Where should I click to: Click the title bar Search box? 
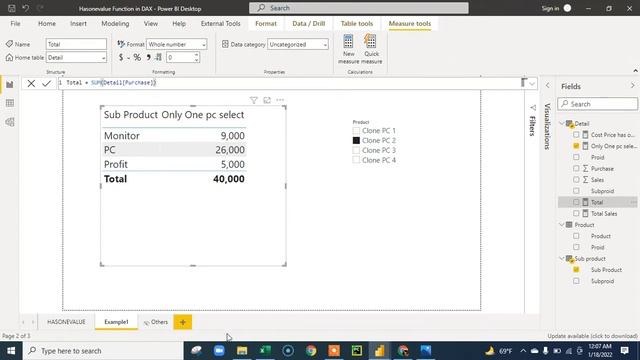click(x=359, y=8)
